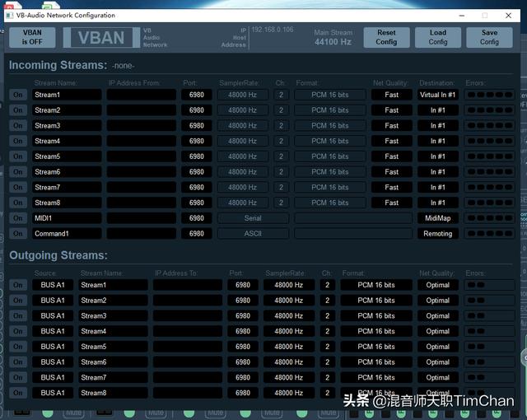Click IP Address To field for outgoing Stream1

(188, 285)
